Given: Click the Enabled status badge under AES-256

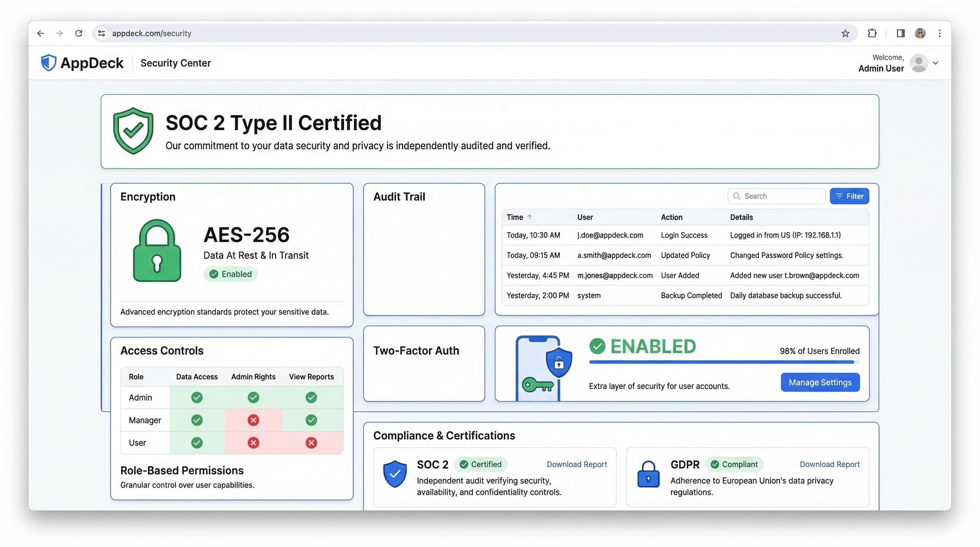Looking at the screenshot, I should coord(230,274).
